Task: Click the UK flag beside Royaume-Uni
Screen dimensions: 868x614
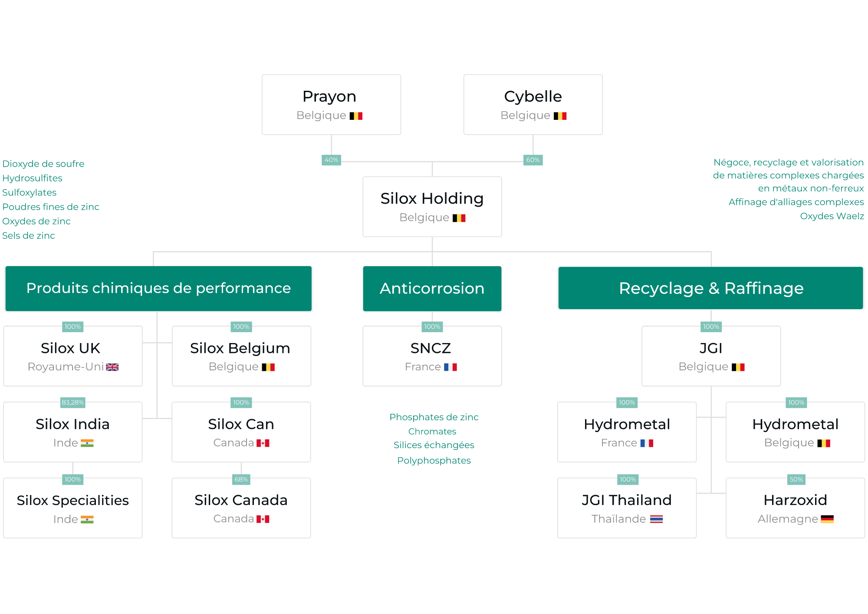Action: [x=112, y=367]
